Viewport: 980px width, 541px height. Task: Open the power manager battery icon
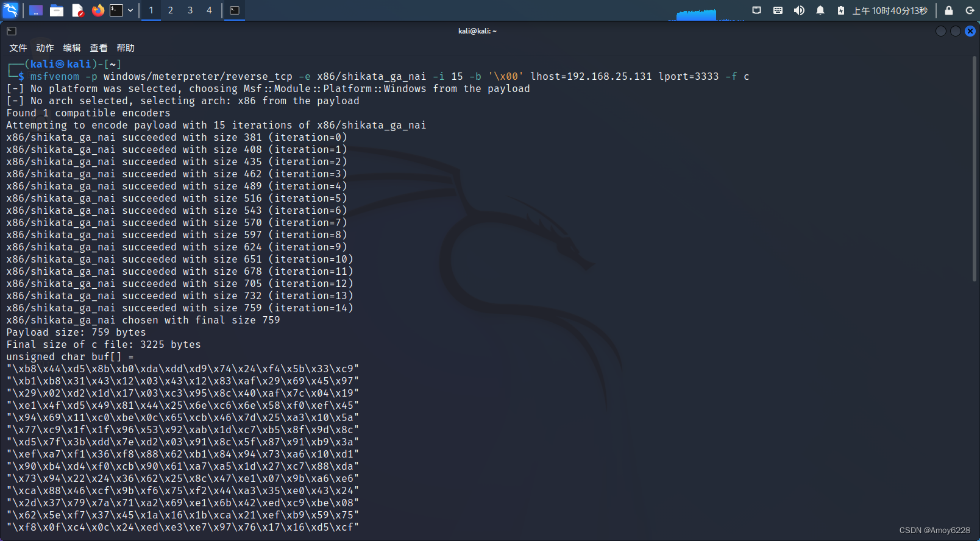pyautogui.click(x=841, y=10)
